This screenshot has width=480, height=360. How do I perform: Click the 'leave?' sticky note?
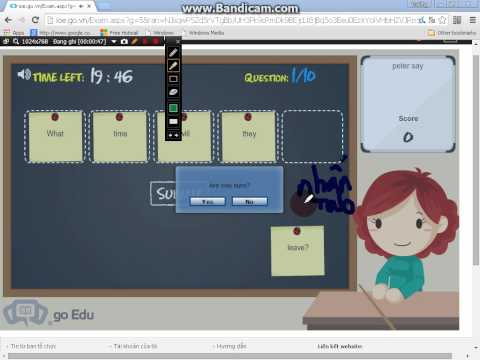(x=298, y=251)
